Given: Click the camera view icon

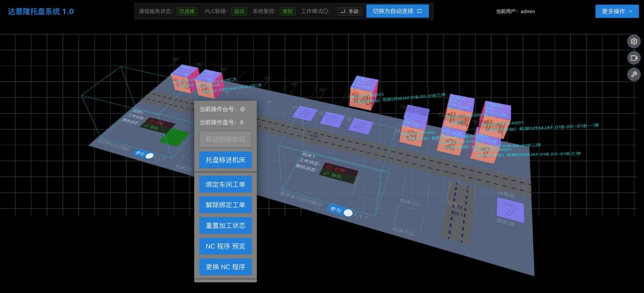Looking at the screenshot, I should tap(634, 58).
